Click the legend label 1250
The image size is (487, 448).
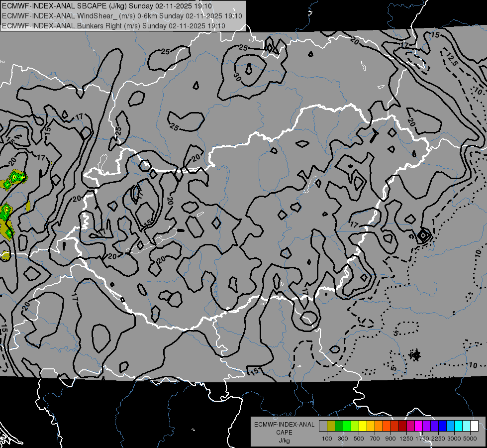tap(406, 439)
